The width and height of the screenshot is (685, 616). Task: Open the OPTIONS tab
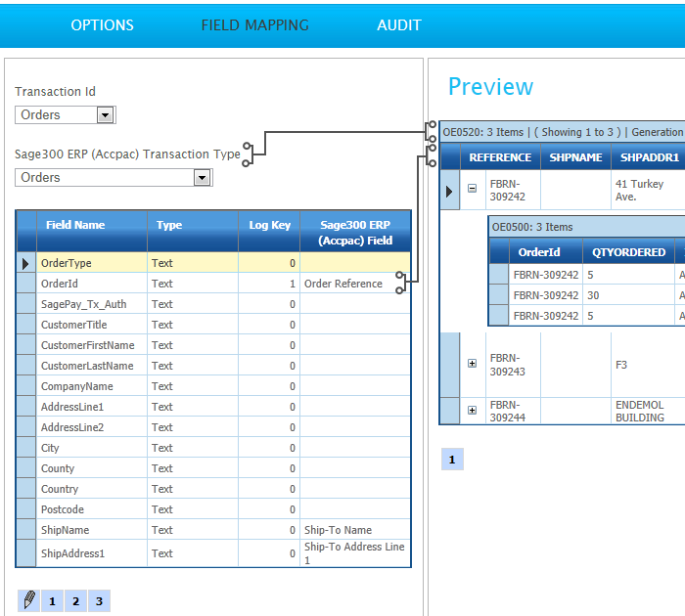(102, 25)
